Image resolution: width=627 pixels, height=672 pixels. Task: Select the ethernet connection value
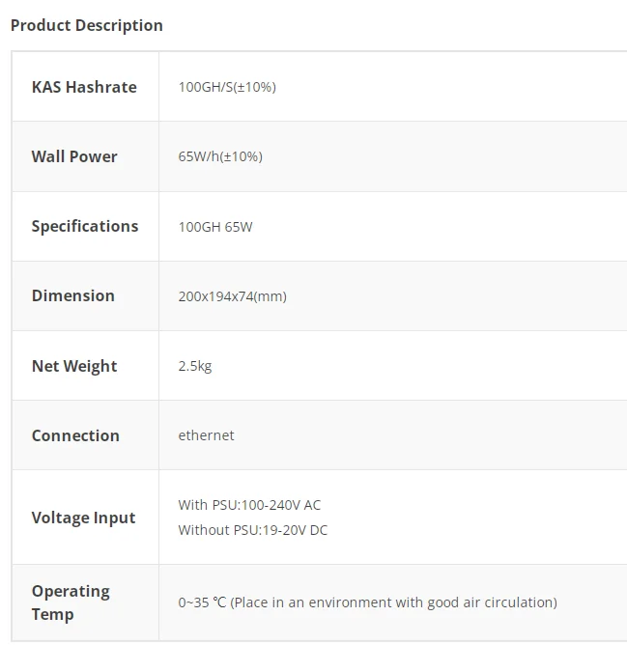(206, 435)
